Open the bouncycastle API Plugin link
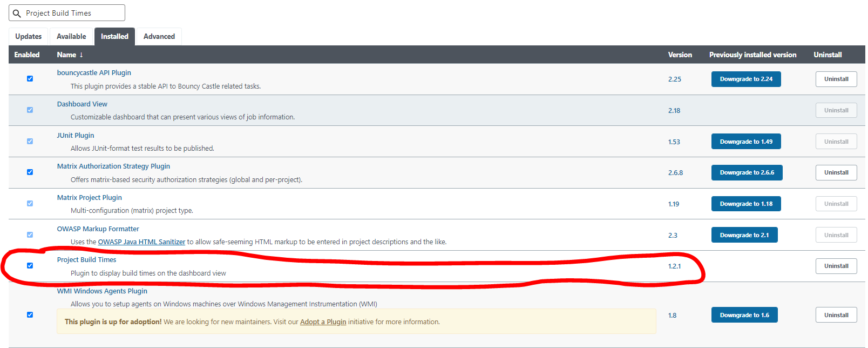This screenshot has width=868, height=348. 94,72
